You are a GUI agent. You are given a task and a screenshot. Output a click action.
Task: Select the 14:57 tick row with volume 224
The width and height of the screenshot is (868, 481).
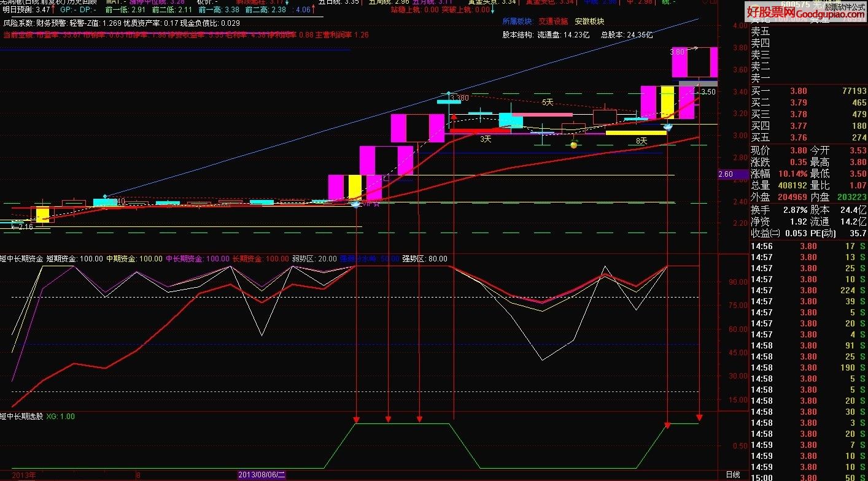click(809, 290)
